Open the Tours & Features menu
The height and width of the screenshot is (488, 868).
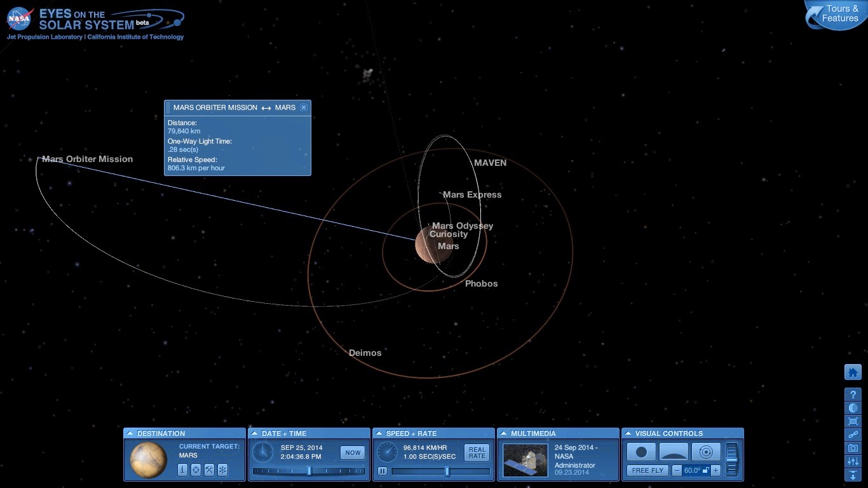coord(833,14)
